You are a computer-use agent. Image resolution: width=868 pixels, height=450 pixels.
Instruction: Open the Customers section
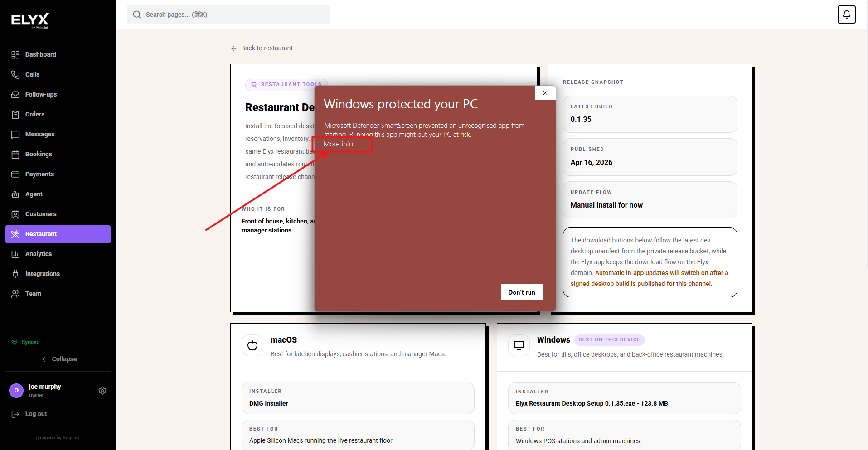(x=58, y=214)
